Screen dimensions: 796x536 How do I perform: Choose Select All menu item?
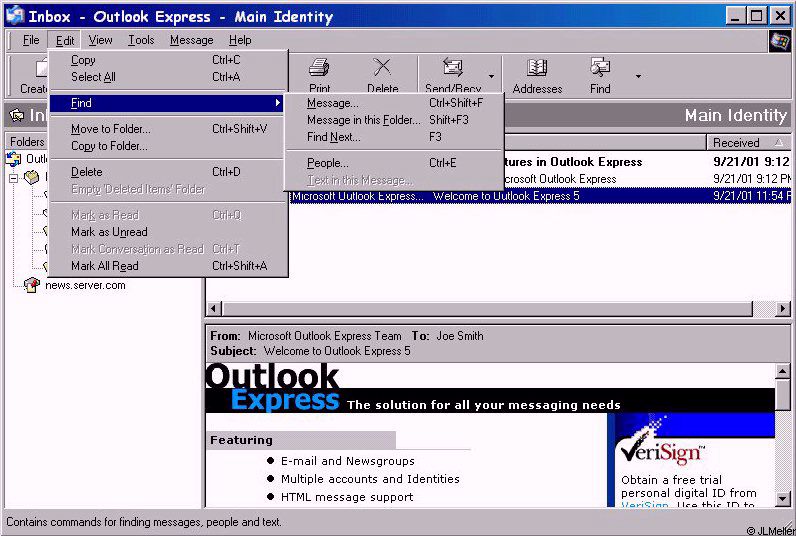point(169,77)
